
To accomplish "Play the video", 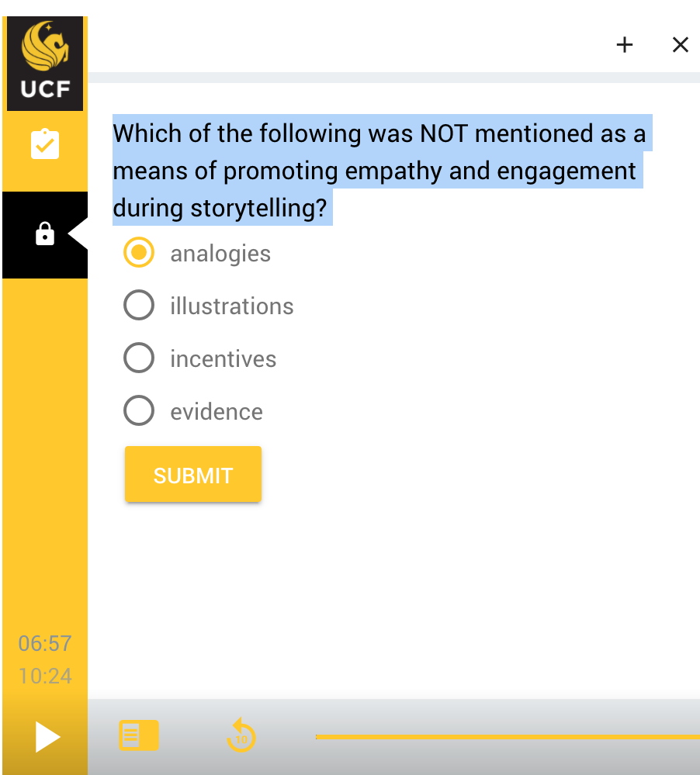I will click(44, 736).
